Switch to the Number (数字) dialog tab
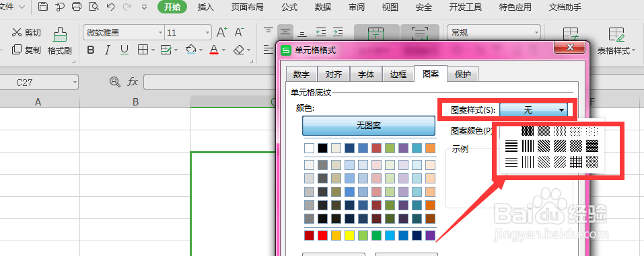This screenshot has width=644, height=256. 301,75
